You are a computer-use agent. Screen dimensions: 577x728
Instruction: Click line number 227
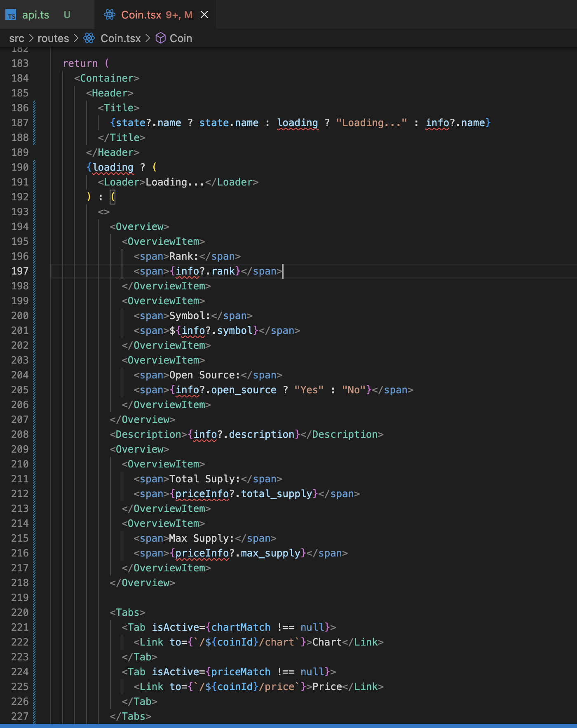(20, 716)
